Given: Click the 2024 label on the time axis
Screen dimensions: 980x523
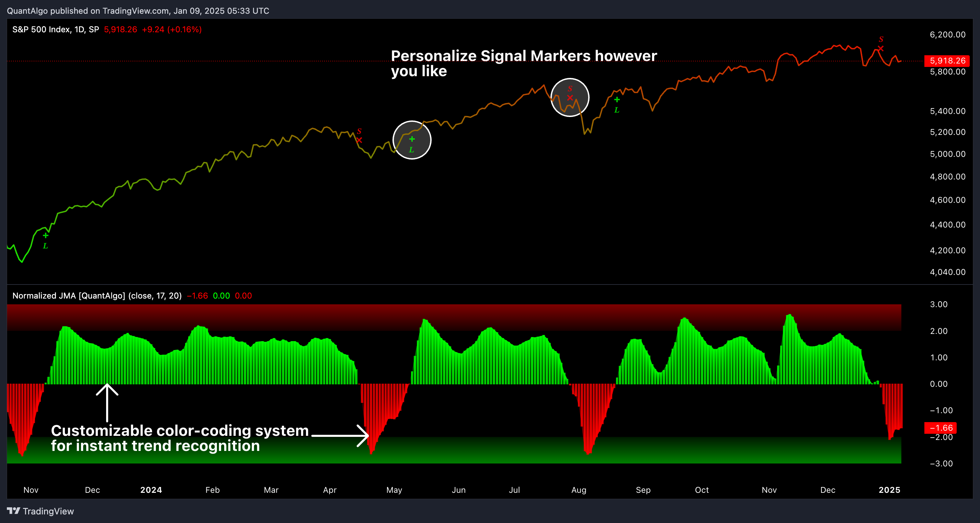Looking at the screenshot, I should tap(151, 490).
